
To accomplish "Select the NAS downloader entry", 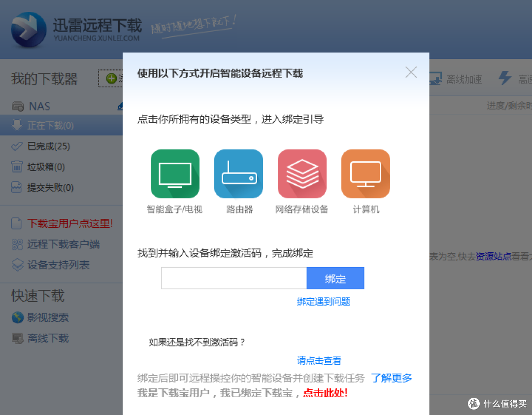I will click(39, 106).
